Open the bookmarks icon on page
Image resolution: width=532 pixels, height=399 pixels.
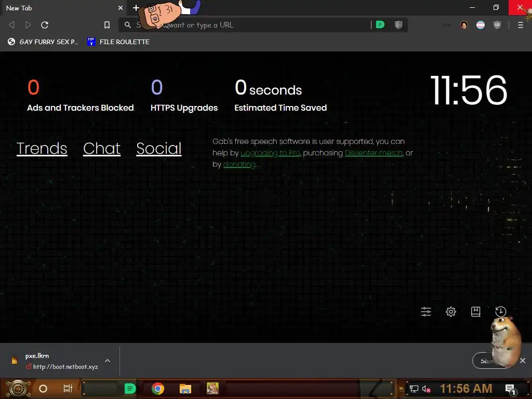tap(476, 312)
